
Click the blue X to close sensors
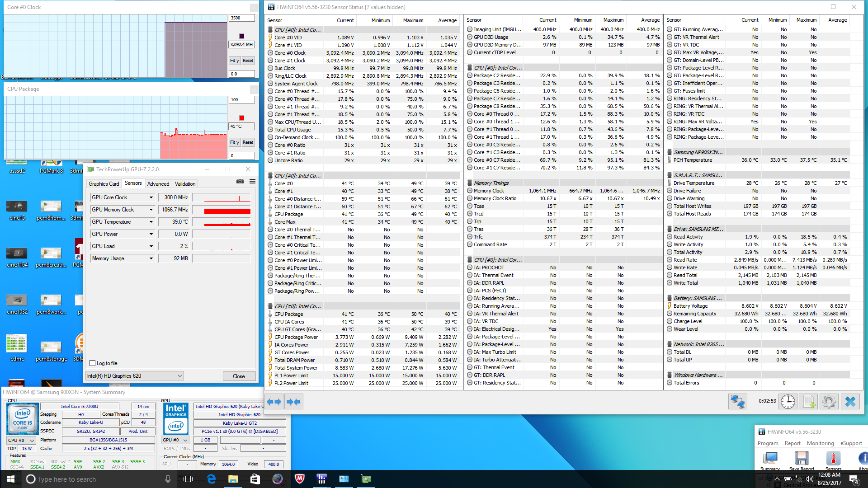[850, 402]
